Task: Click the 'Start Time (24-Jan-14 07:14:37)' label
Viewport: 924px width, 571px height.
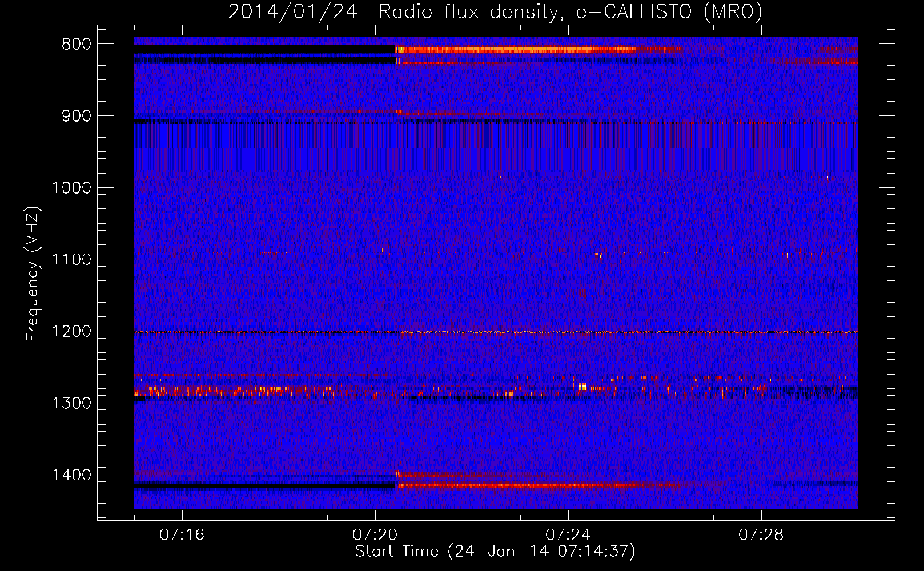Action: [x=495, y=552]
